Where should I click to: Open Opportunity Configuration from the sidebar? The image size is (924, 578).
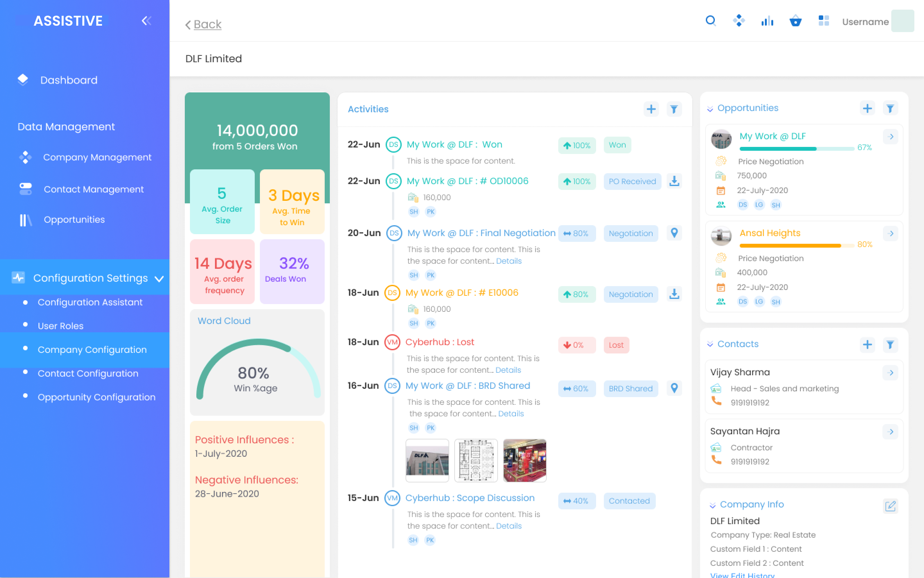[x=96, y=397]
